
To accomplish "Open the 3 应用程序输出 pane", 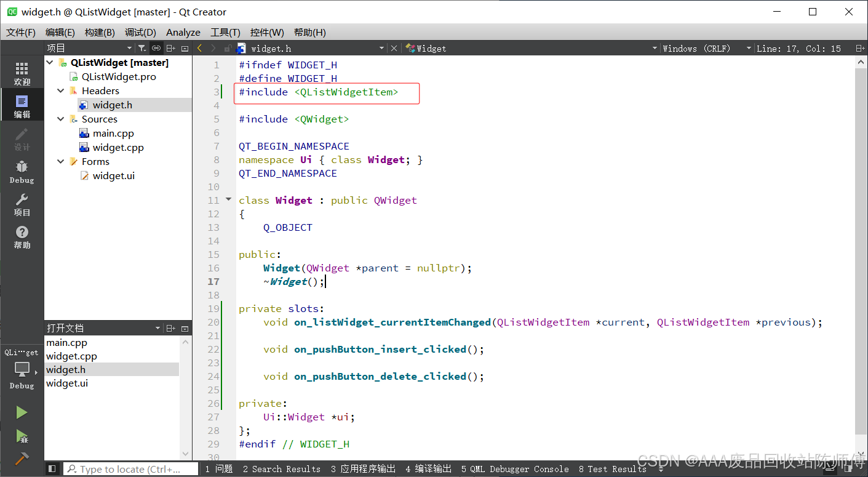I will coord(363,469).
